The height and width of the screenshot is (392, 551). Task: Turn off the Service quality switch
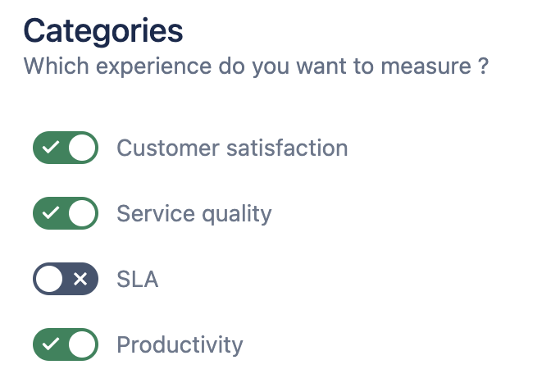tap(66, 213)
